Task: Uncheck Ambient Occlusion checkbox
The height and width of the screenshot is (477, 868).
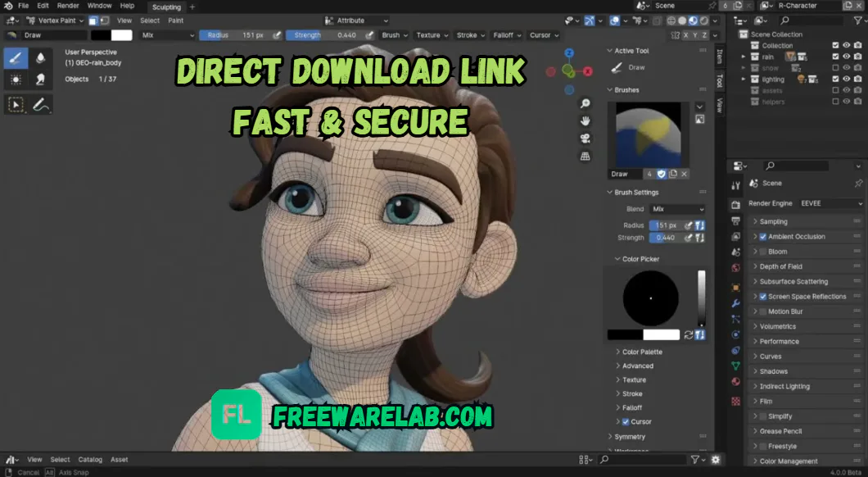Action: pos(763,237)
